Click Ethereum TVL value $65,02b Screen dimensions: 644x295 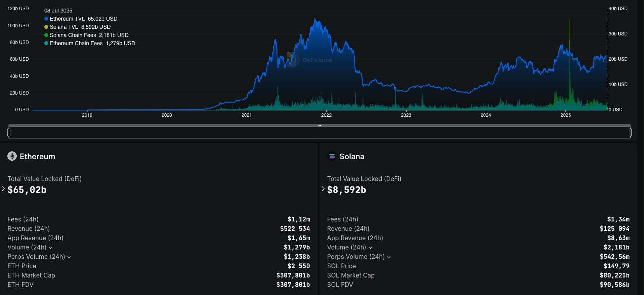(27, 190)
